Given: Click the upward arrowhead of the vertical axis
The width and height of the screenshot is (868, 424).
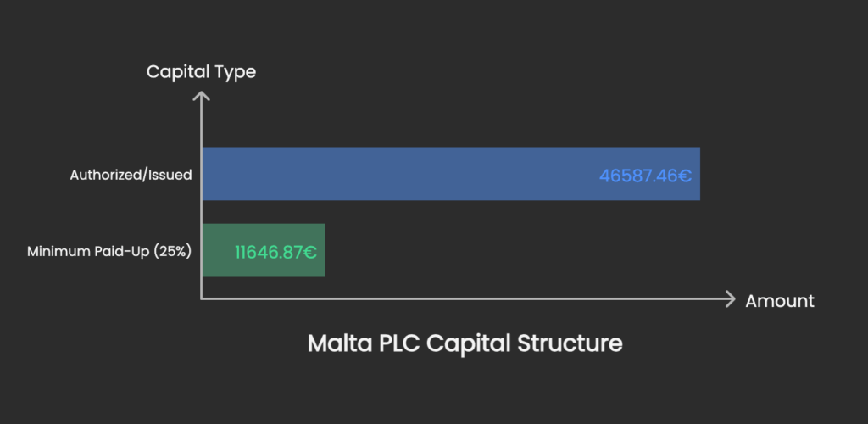Looking at the screenshot, I should click(202, 97).
